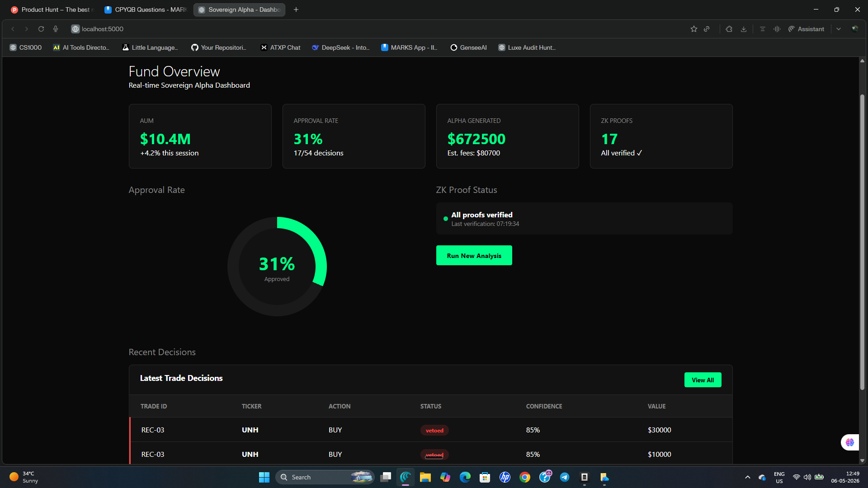Open Google Chrome from the taskbar
Viewport: 868px width, 488px height.
click(525, 477)
